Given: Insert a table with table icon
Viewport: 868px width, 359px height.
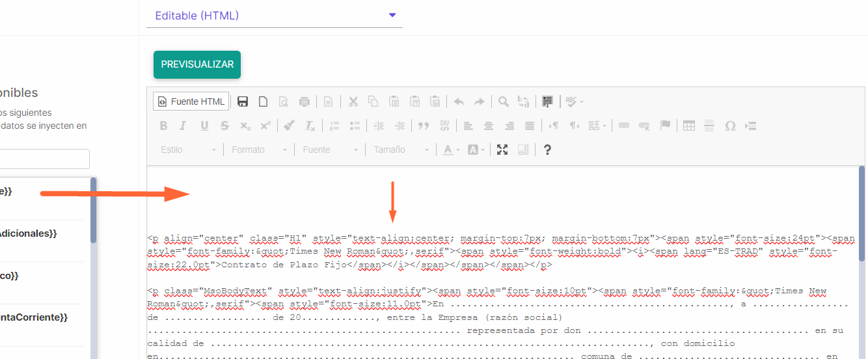Looking at the screenshot, I should [x=688, y=126].
